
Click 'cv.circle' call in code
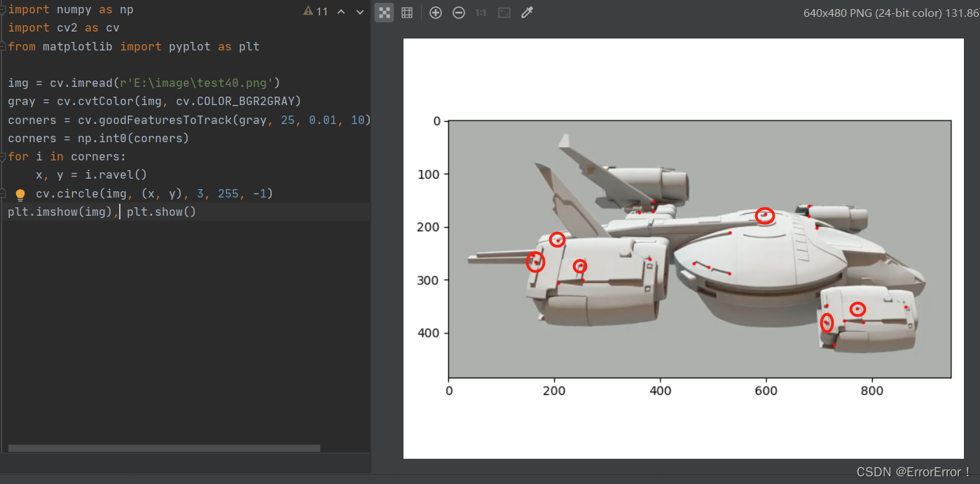[x=67, y=193]
